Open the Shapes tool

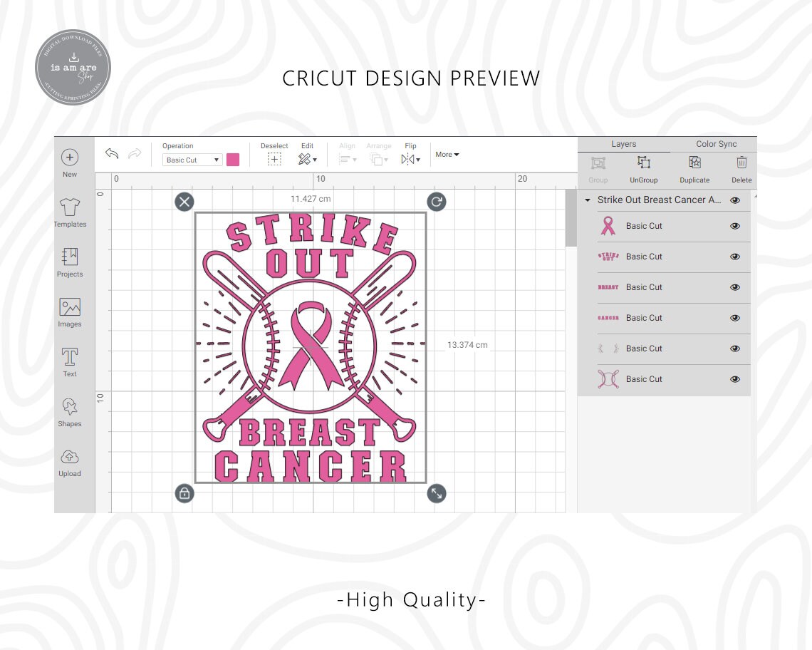pos(69,408)
